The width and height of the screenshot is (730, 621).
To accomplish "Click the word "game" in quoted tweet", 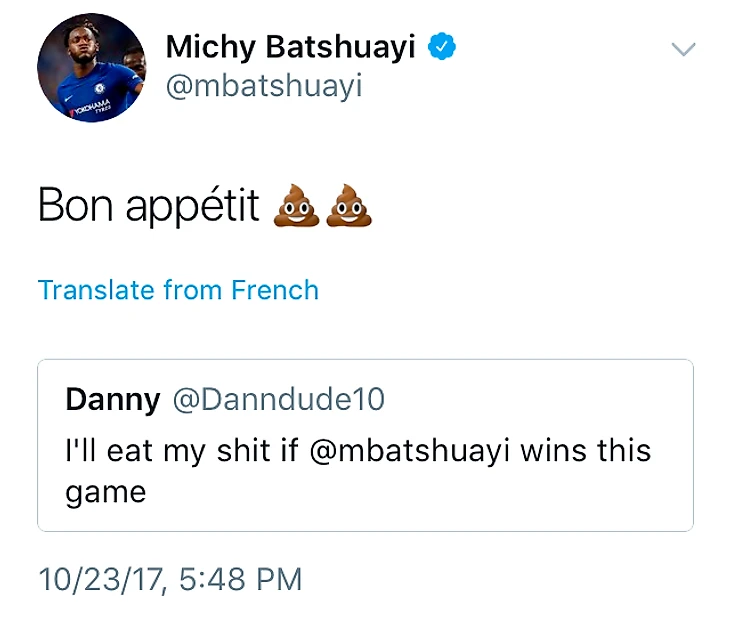I will (106, 493).
